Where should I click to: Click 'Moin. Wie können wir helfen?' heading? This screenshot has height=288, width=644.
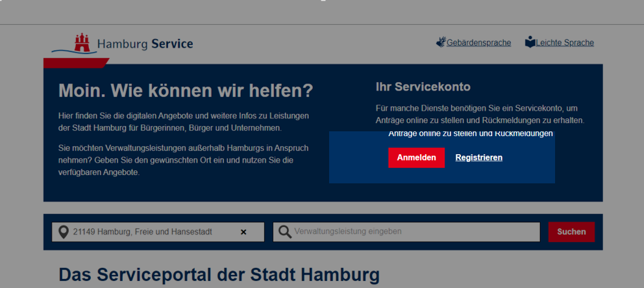tap(186, 91)
